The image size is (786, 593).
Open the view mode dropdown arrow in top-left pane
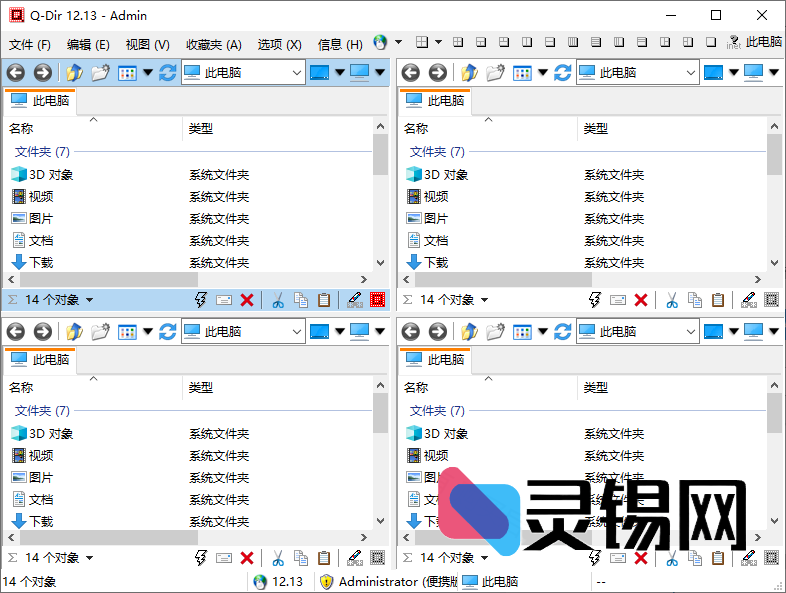(x=148, y=73)
